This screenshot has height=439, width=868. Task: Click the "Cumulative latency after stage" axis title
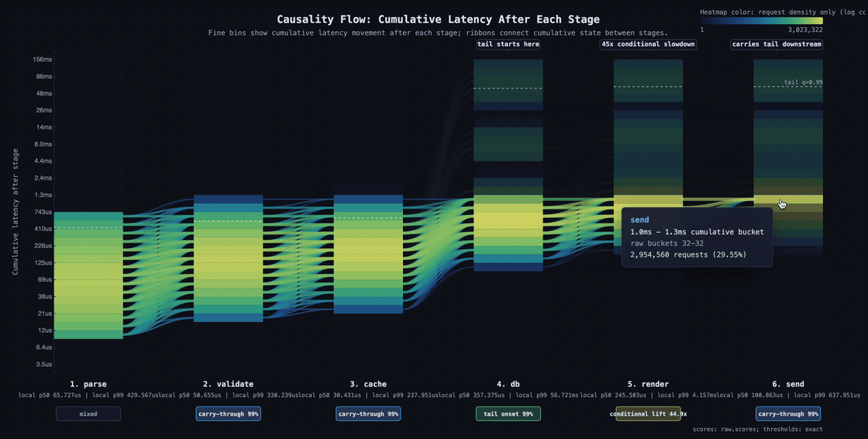pos(15,212)
